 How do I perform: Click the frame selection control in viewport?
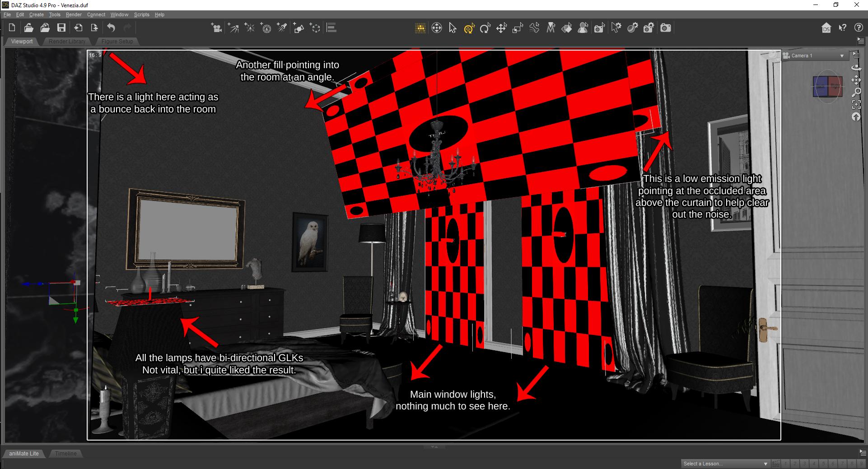[x=856, y=105]
